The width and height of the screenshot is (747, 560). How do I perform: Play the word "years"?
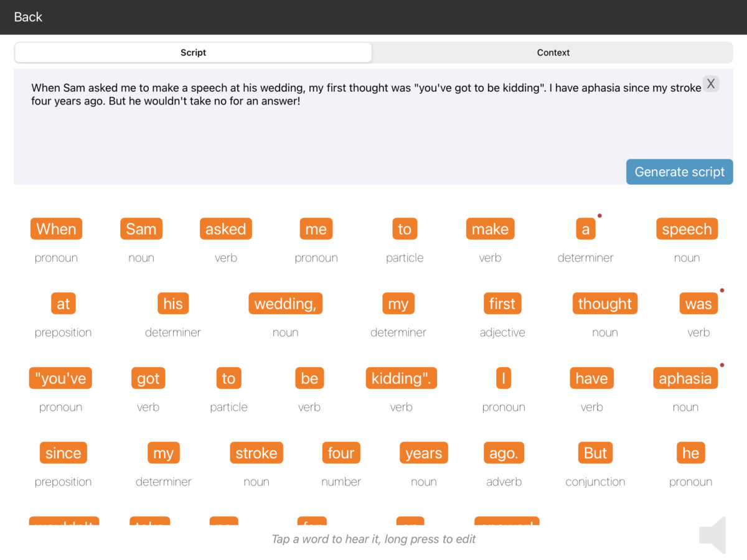pyautogui.click(x=423, y=453)
